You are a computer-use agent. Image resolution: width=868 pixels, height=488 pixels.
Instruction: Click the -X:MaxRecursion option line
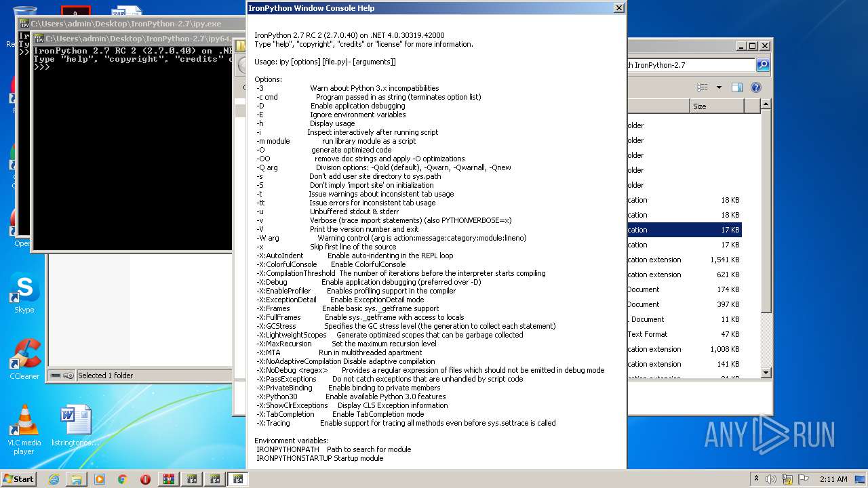[347, 344]
